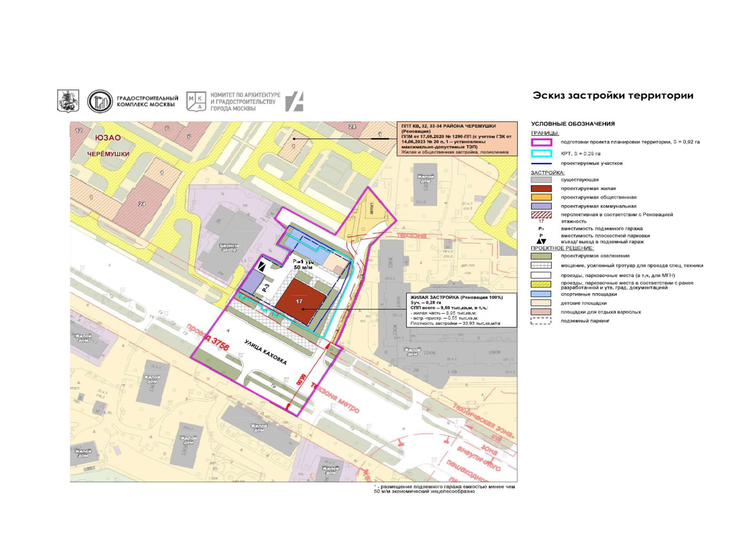This screenshot has height=534, width=756.
Task: Click the Moscow coat of arms emblem
Action: point(68,101)
